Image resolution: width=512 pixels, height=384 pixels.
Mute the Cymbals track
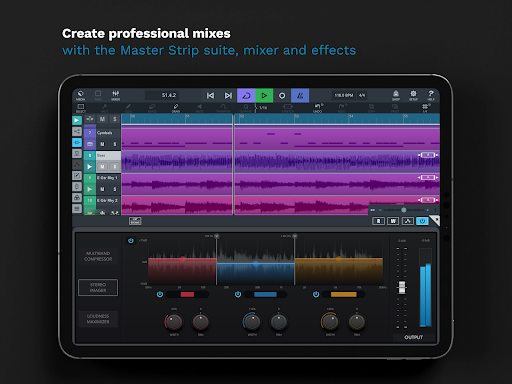point(102,144)
